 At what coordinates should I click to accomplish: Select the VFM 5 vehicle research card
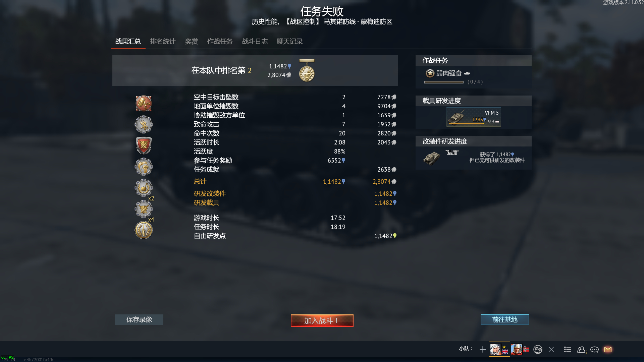pos(474,117)
